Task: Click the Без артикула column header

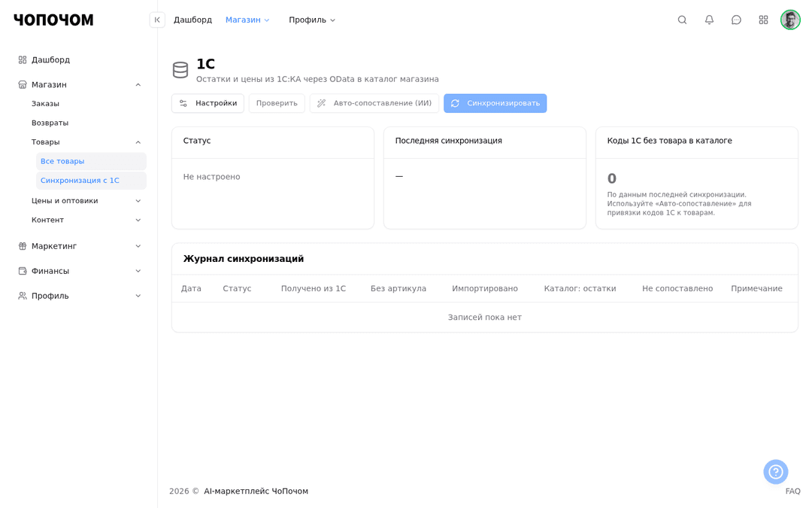Action: [x=398, y=289]
